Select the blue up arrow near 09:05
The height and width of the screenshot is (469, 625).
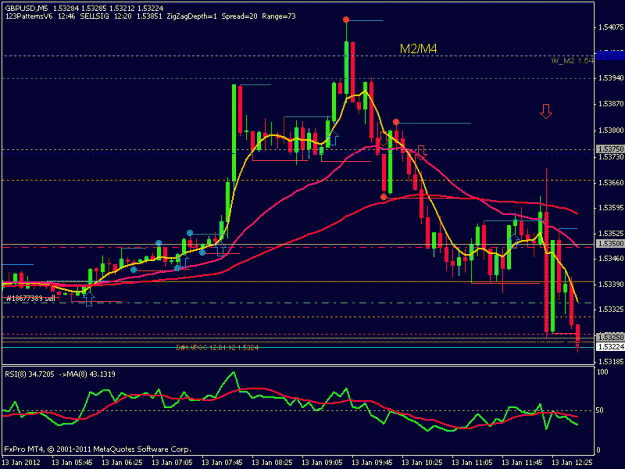point(334,138)
